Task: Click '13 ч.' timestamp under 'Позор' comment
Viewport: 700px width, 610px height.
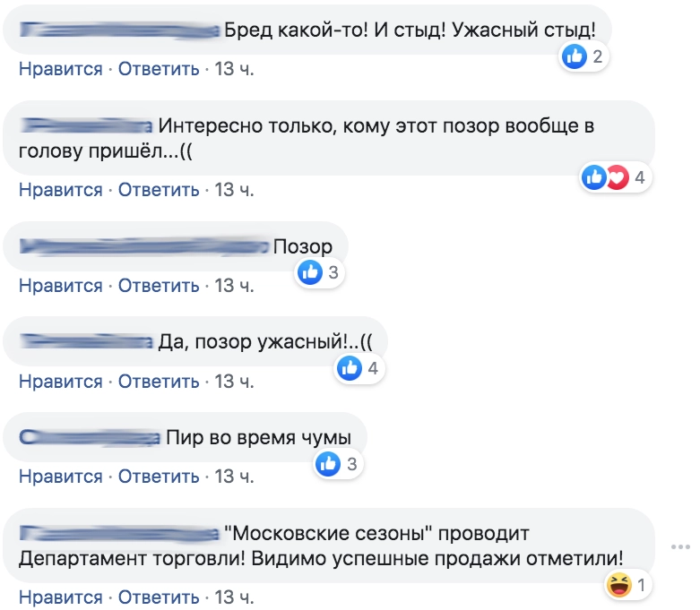Action: click(235, 286)
